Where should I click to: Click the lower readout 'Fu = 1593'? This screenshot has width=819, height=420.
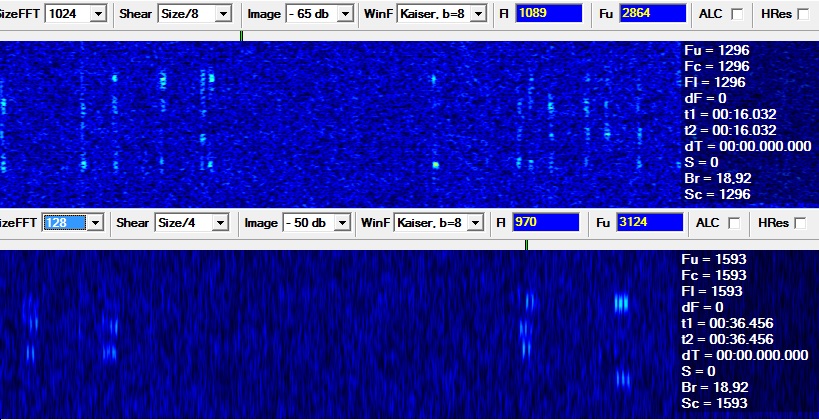coord(714,260)
